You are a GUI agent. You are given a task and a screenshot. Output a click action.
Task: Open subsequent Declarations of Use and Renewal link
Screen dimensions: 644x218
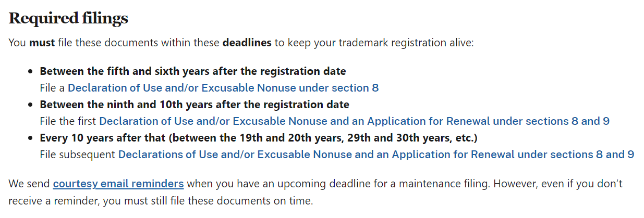tap(376, 155)
